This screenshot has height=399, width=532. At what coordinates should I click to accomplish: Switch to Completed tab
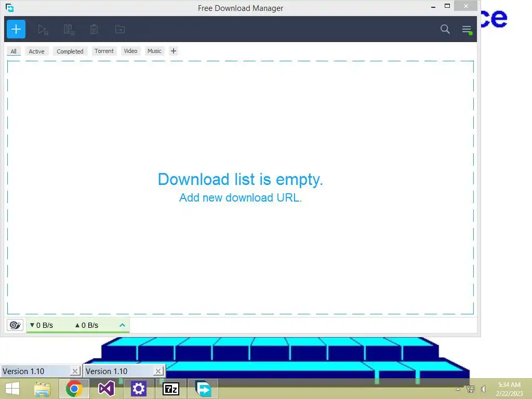[70, 51]
